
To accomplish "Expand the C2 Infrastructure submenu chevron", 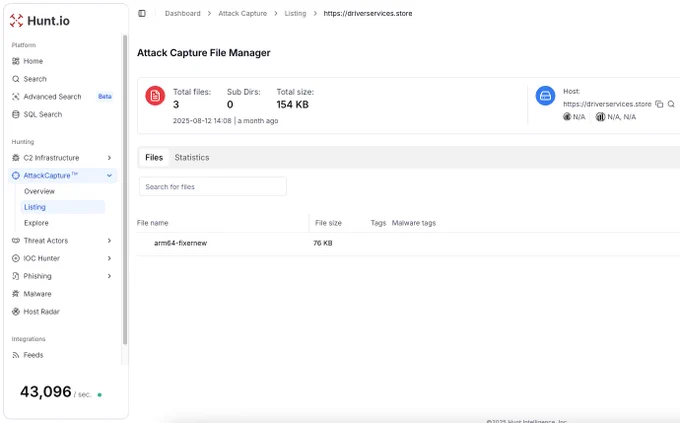I will click(x=109, y=158).
